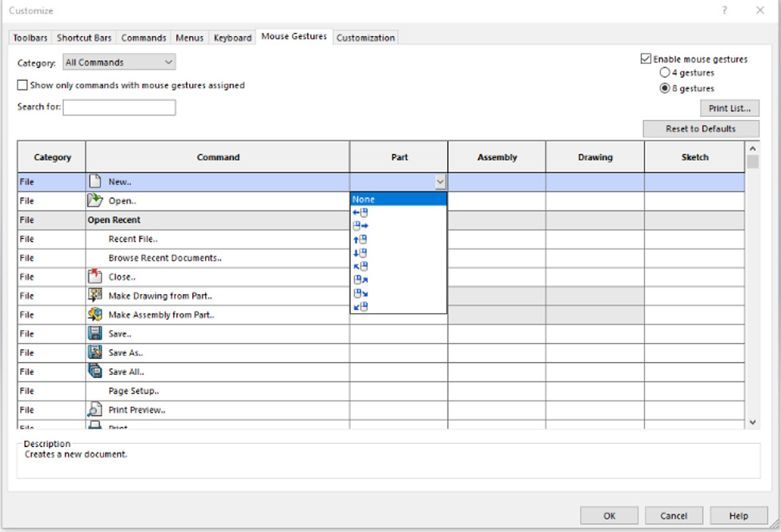The width and height of the screenshot is (781, 532).
Task: Click the scrollbar up arrow of the command table
Action: 753,148
